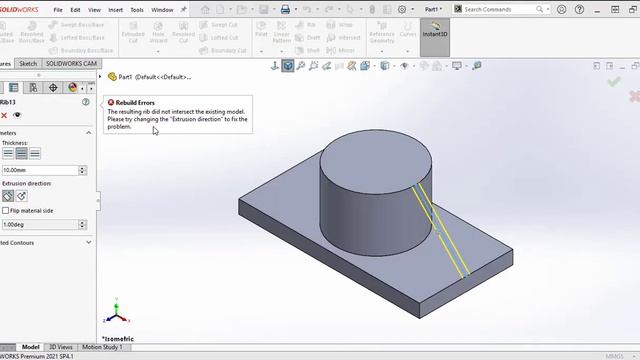
Task: Open the Hide/Show Items icon
Action: [x=404, y=66]
